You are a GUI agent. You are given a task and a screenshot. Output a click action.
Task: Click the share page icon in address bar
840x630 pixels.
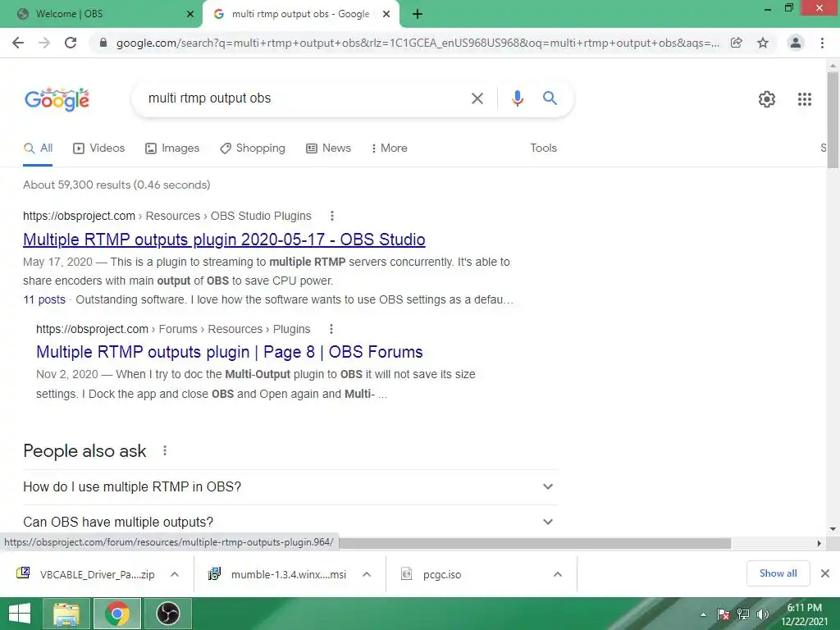(x=737, y=43)
